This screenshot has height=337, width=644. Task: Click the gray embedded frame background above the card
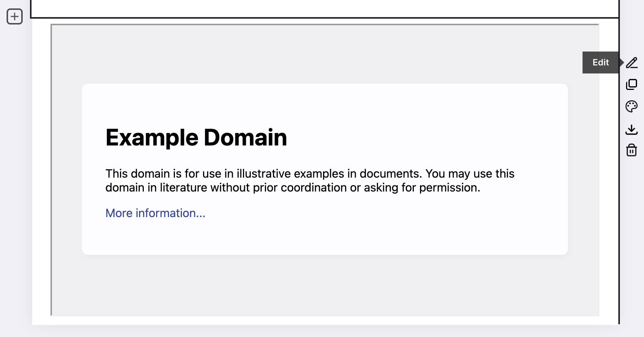[x=325, y=54]
